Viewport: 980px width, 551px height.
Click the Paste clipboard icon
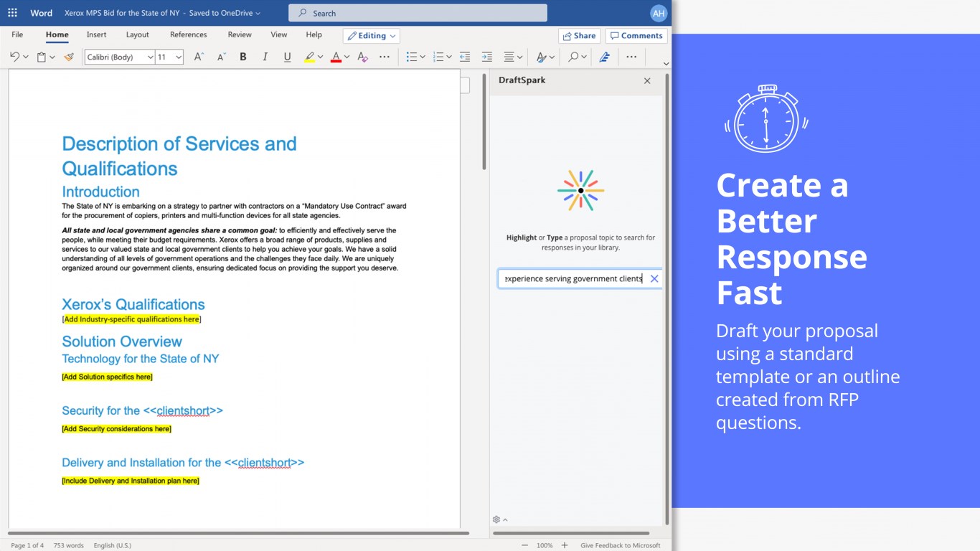pos(42,57)
